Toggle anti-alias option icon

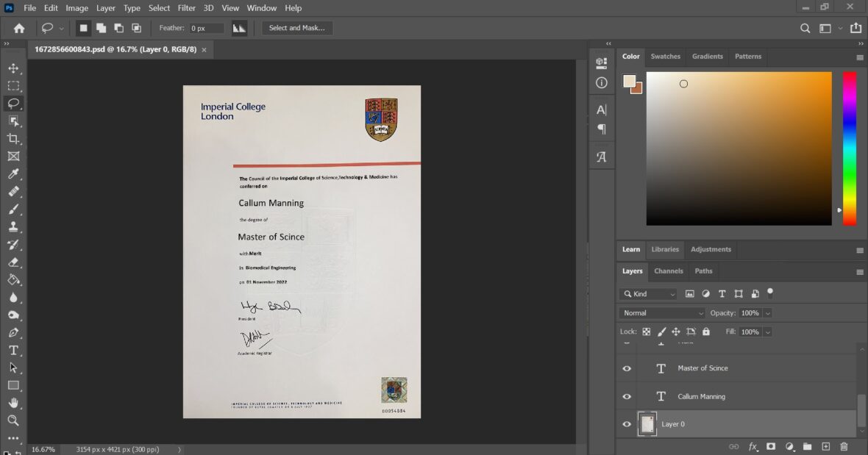click(239, 28)
